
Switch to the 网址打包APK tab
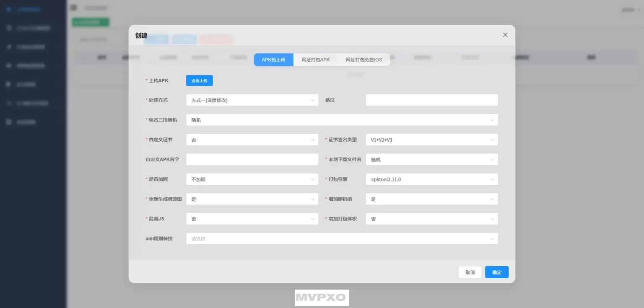click(x=315, y=60)
